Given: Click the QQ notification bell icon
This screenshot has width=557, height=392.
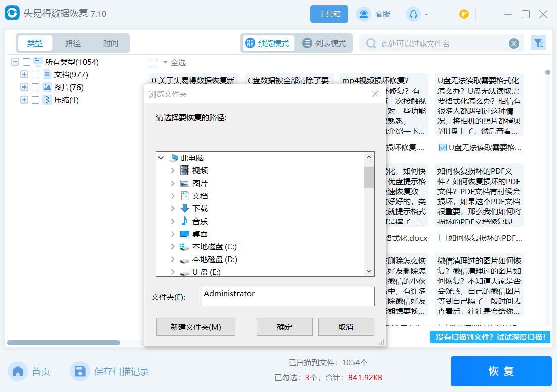Looking at the screenshot, I should pyautogui.click(x=414, y=14).
